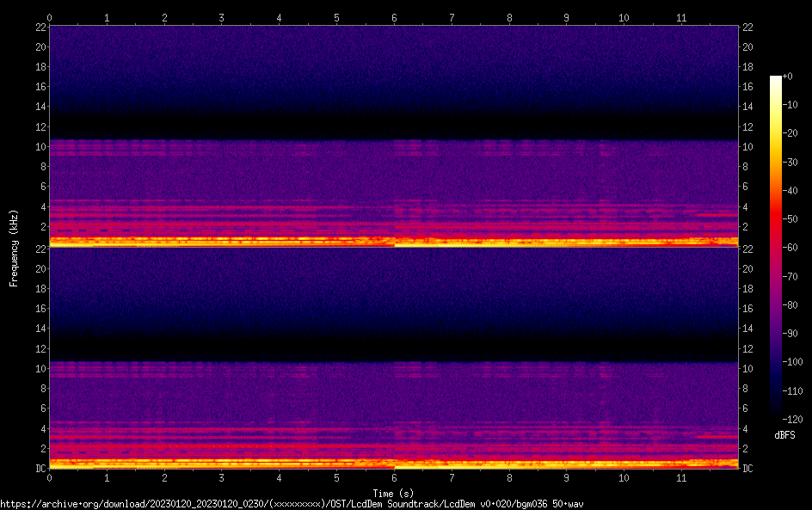Click the lower channel's dark band near 12 kHz
This screenshot has width=812, height=510.
pyautogui.click(x=394, y=348)
